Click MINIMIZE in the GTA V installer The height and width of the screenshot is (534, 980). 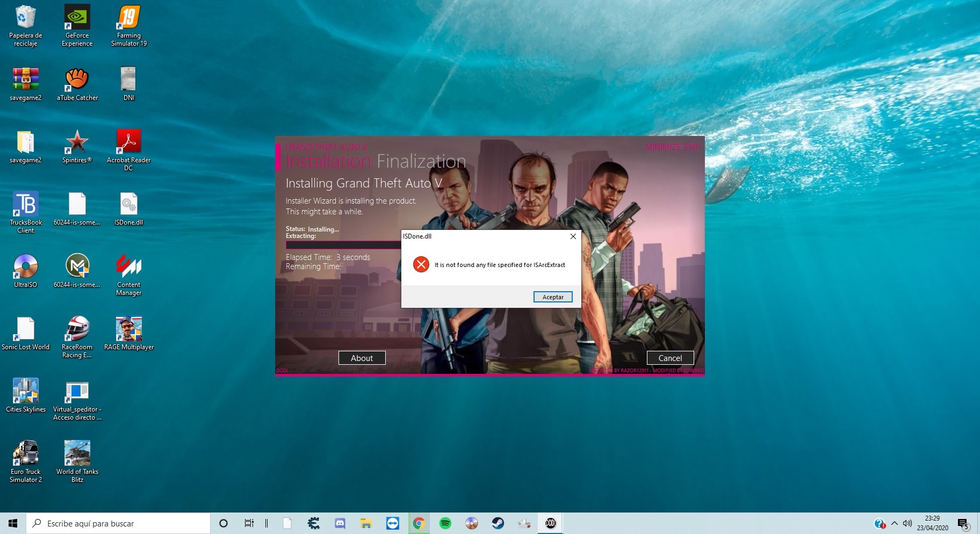point(664,147)
